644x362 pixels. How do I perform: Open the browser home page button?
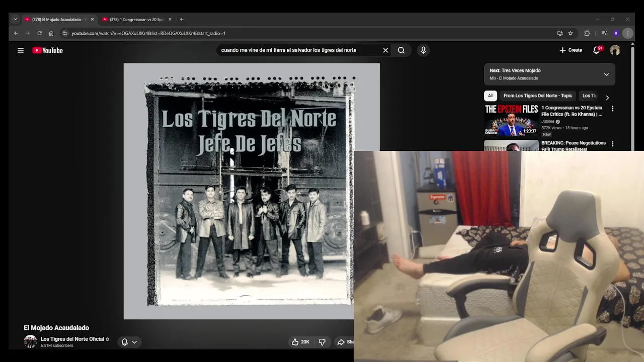click(51, 33)
